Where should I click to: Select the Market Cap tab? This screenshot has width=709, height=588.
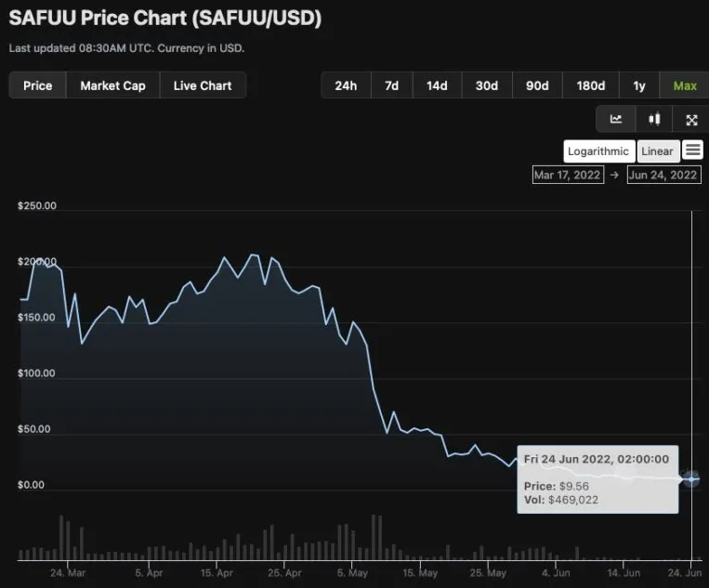(x=113, y=85)
